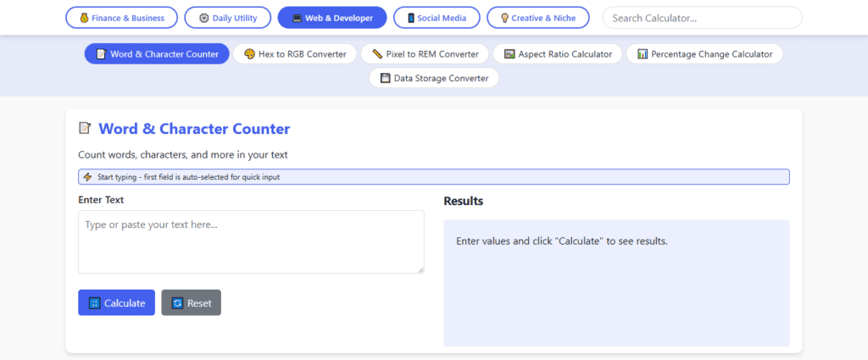Switch to Daily Utility category
The width and height of the screenshot is (868, 360).
point(227,18)
